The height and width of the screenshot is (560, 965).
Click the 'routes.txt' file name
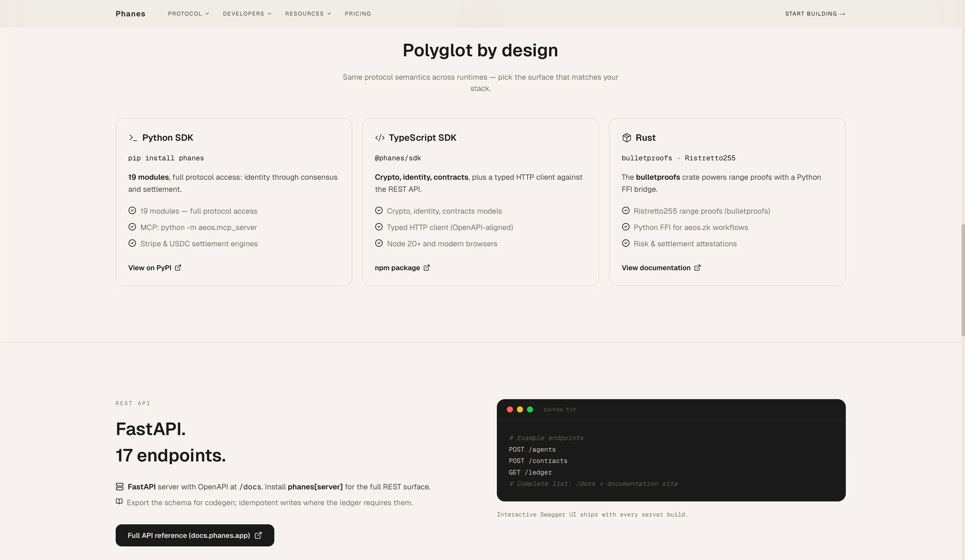[x=559, y=410]
